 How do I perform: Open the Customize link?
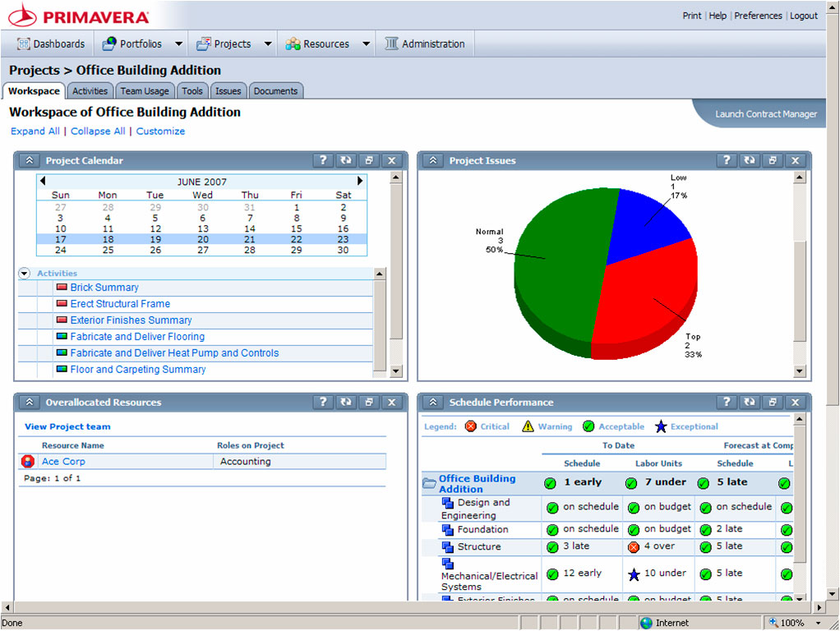[x=161, y=131]
